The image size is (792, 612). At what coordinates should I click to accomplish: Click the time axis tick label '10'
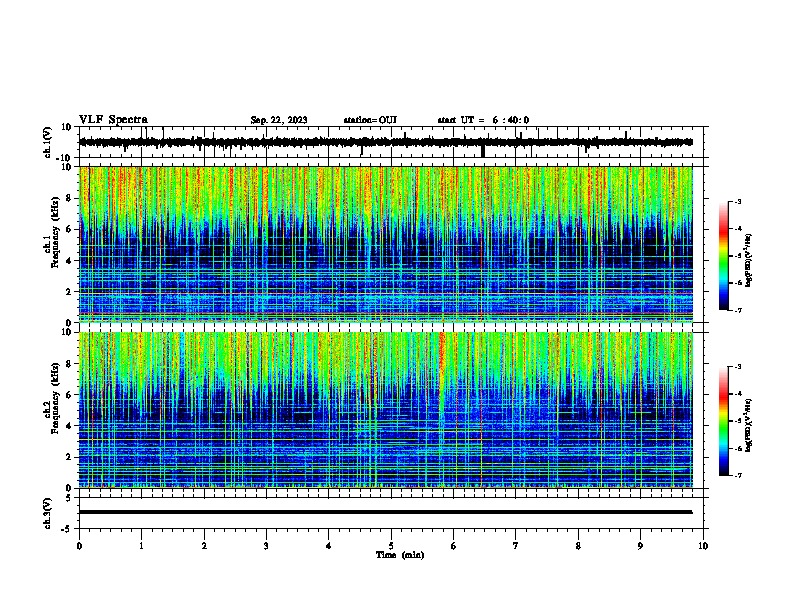click(703, 546)
